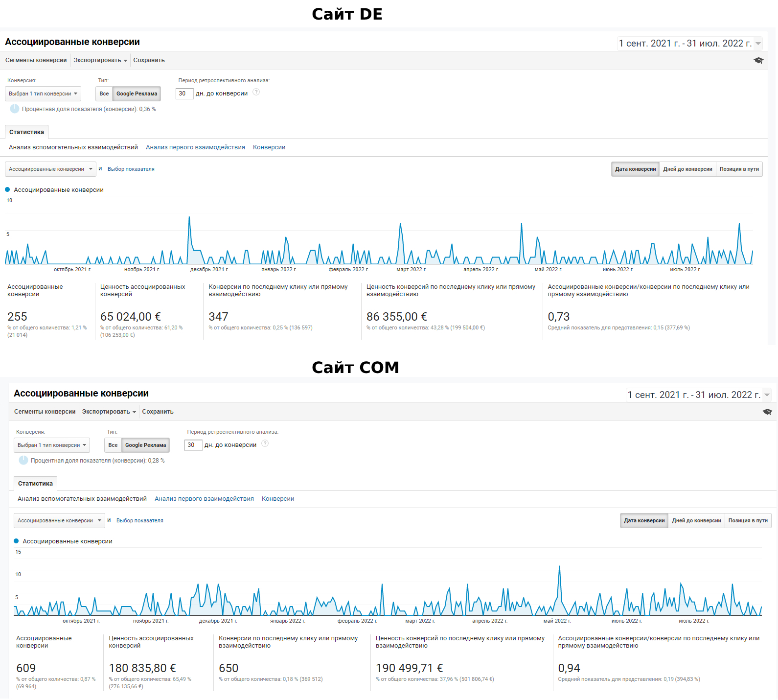Click the lookback help question mark in COM report

click(x=265, y=443)
